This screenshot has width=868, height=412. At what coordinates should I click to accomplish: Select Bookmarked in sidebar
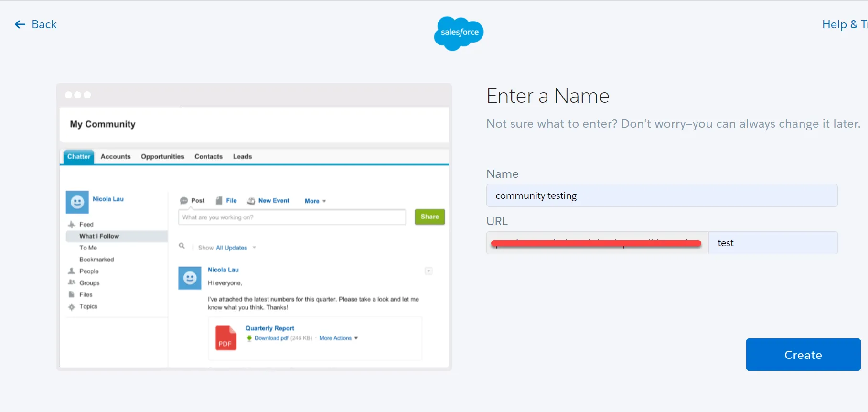pos(96,260)
